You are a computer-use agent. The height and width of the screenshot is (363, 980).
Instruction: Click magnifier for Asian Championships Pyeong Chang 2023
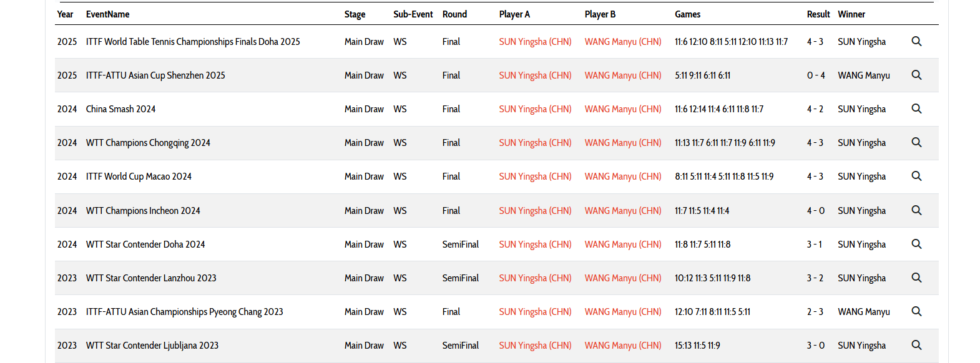[x=916, y=311]
